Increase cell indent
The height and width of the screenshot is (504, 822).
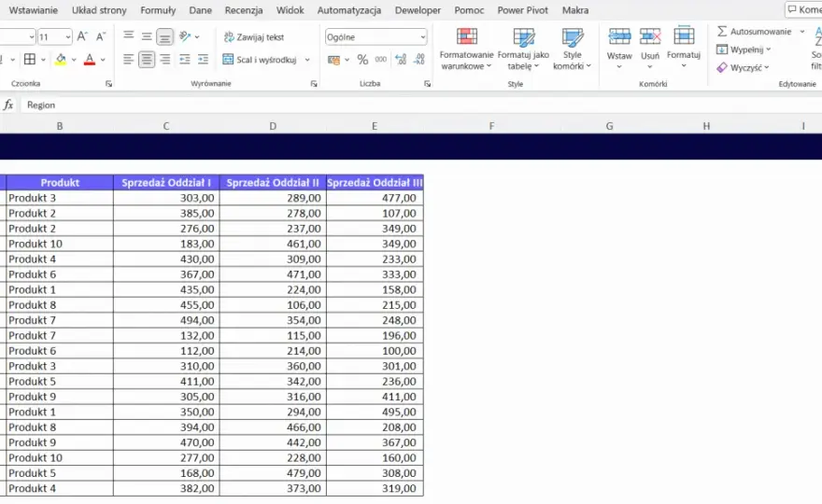coord(203,60)
